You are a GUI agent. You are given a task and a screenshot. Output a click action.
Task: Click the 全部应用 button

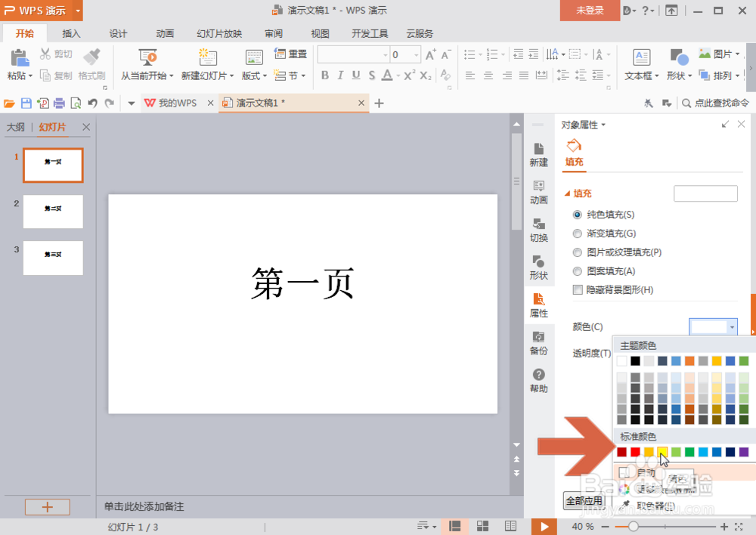coord(584,501)
